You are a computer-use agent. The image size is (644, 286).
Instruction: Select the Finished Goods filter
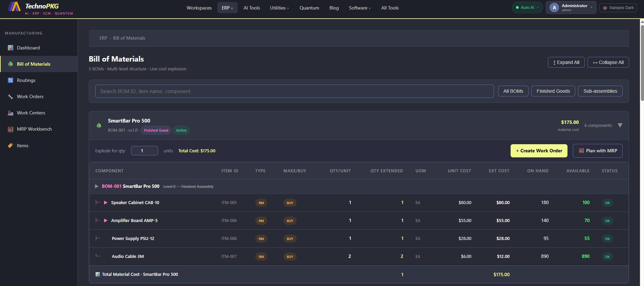[553, 91]
